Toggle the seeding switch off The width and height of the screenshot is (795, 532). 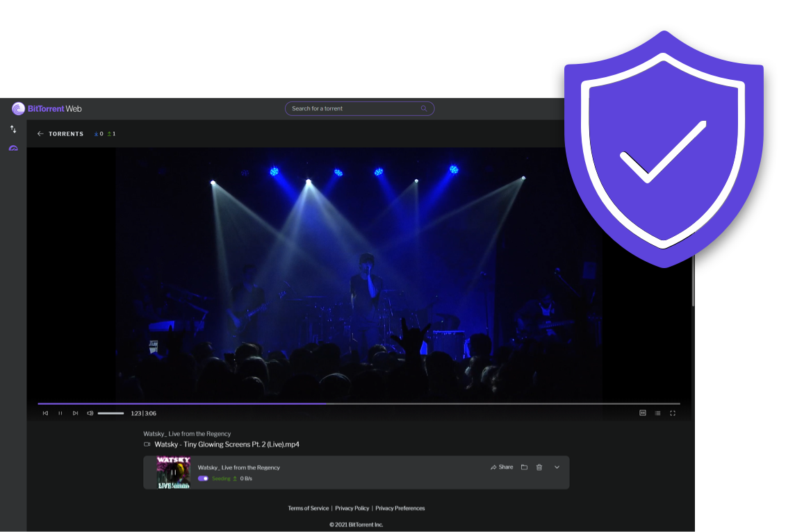tap(203, 479)
